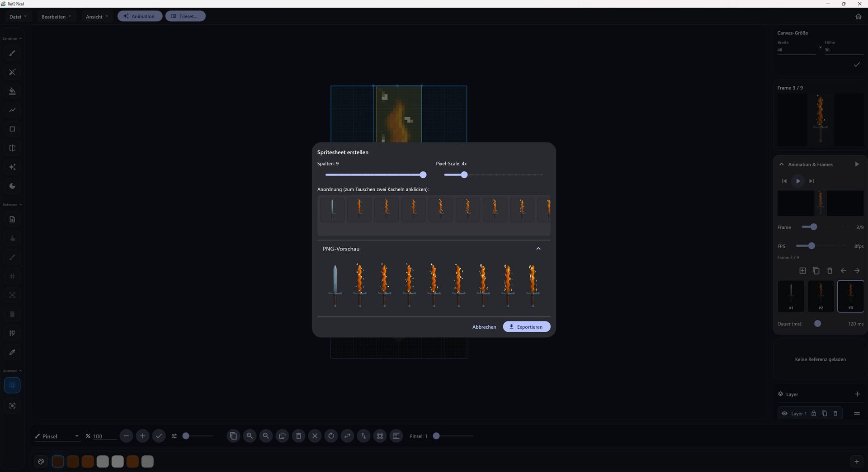This screenshot has width=868, height=472.
Task: Open the color palette editor
Action: 41,462
